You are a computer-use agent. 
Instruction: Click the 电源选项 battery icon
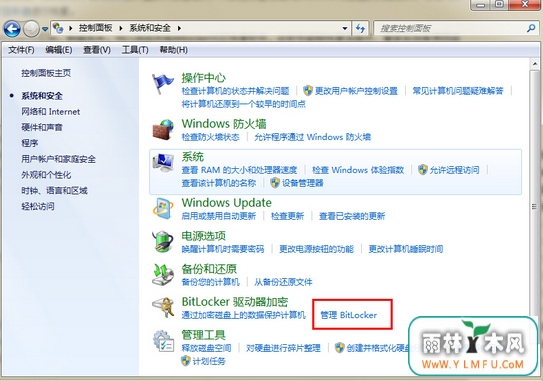163,241
